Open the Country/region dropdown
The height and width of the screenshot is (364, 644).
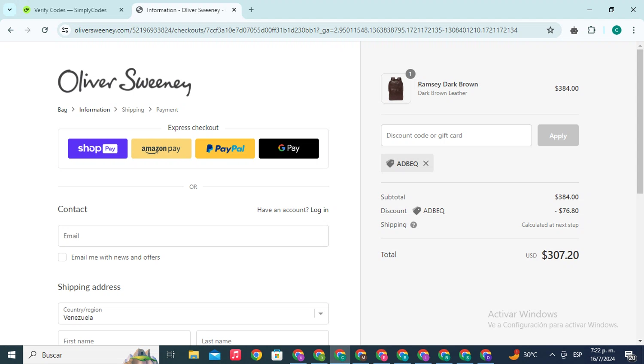pos(193,314)
